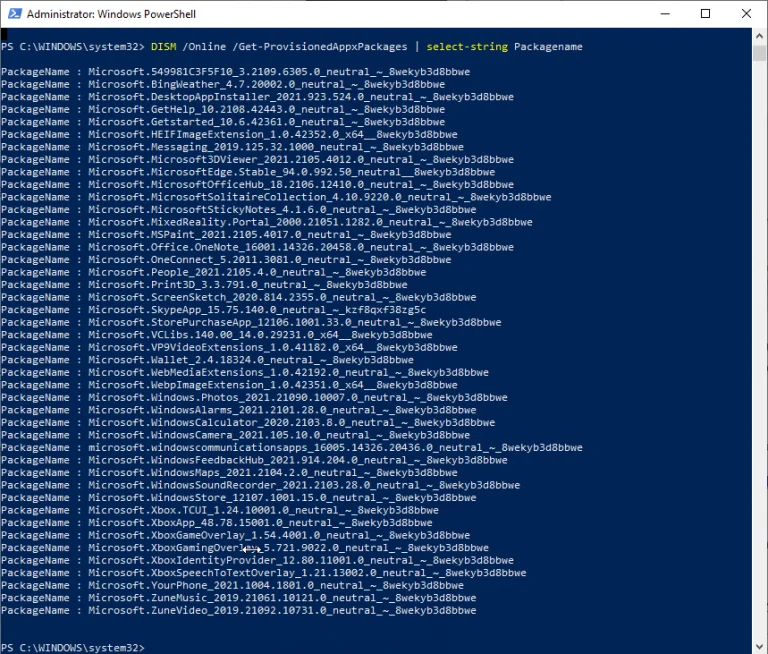Screen dimensions: 768x654
Task: Click the Microsoft.BingWeather package line
Action: click(223, 84)
